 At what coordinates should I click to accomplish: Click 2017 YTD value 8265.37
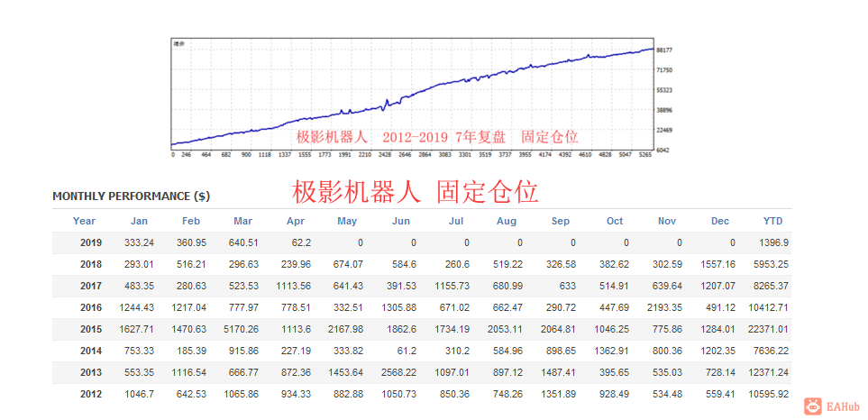click(x=772, y=286)
